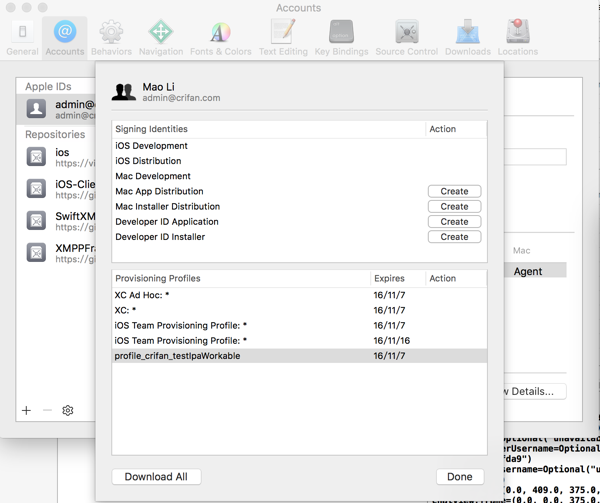Viewport: 600px width, 503px height.
Task: Select the admin Apple ID account icon
Action: coord(36,109)
